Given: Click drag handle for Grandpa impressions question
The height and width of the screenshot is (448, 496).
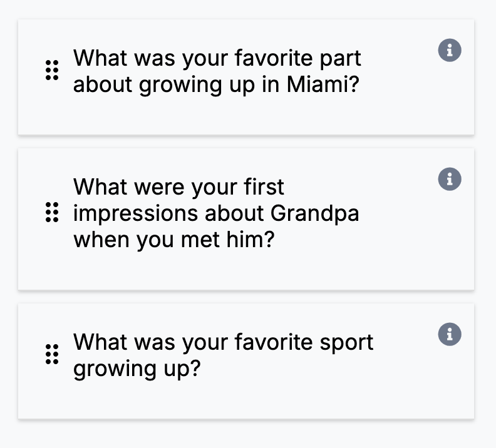Looking at the screenshot, I should click(52, 213).
